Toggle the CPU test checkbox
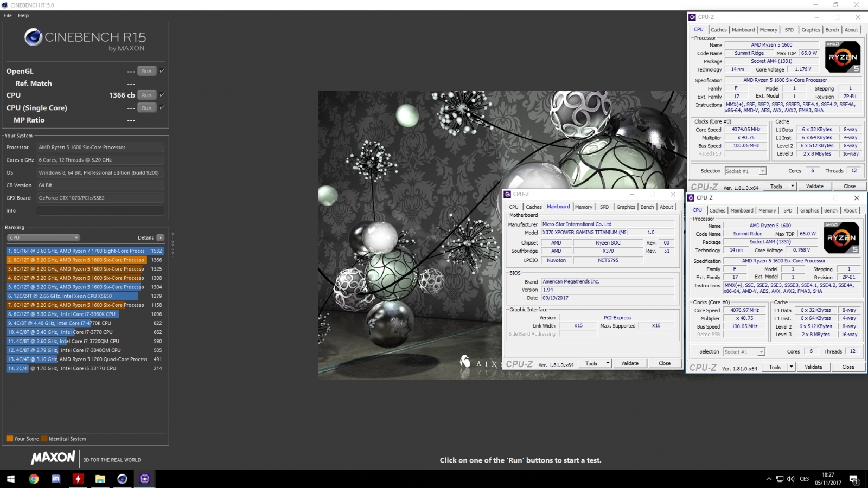This screenshot has width=868, height=488. (x=162, y=95)
